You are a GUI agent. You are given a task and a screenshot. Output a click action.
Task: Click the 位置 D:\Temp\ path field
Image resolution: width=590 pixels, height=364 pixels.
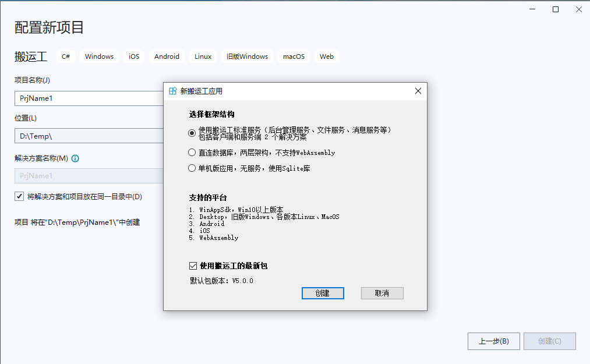pyautogui.click(x=89, y=136)
